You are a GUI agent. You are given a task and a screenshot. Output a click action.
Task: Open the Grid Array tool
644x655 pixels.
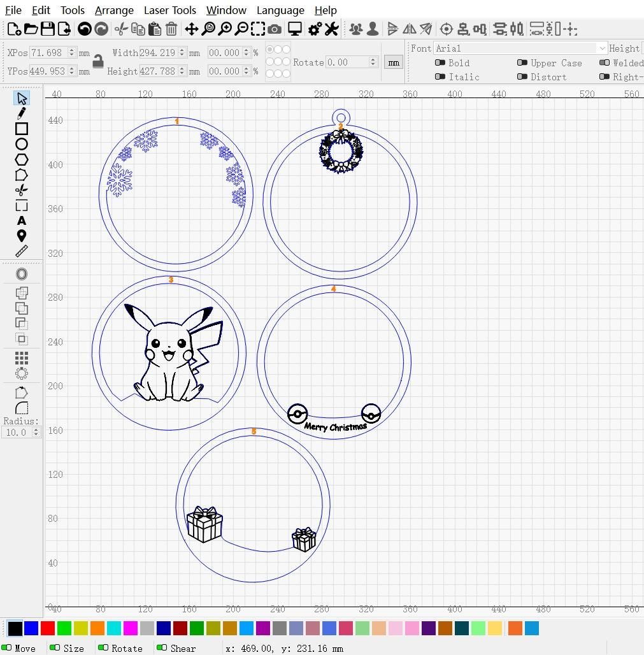pyautogui.click(x=22, y=358)
